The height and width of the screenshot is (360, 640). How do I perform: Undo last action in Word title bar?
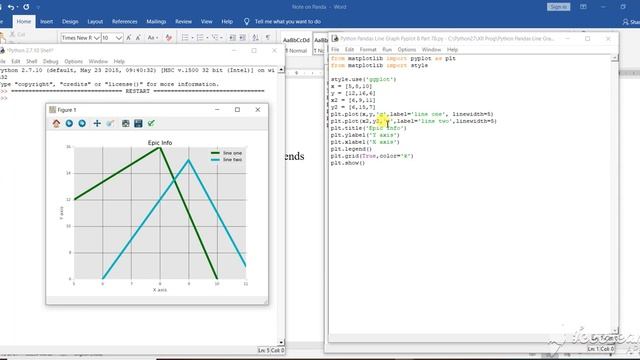coord(11,7)
